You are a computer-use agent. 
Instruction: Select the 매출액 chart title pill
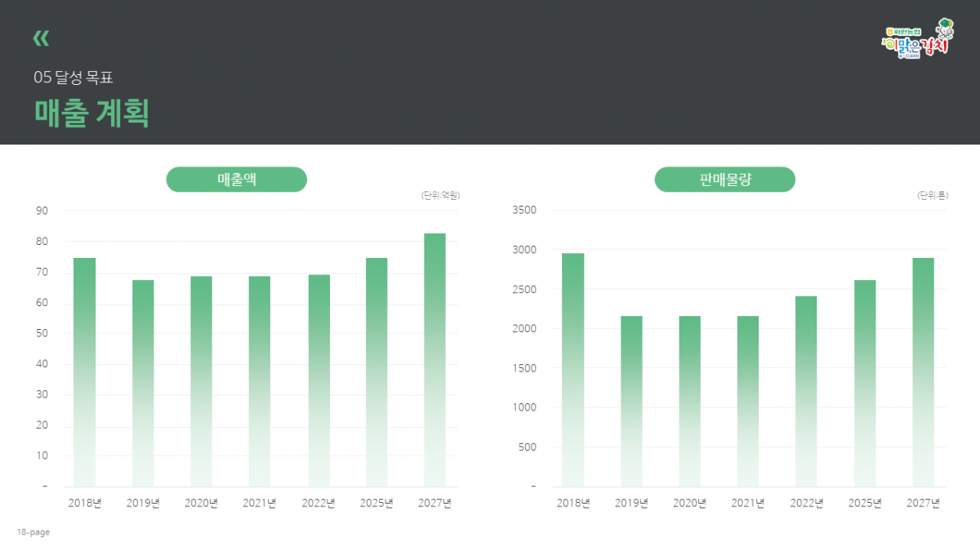point(236,180)
